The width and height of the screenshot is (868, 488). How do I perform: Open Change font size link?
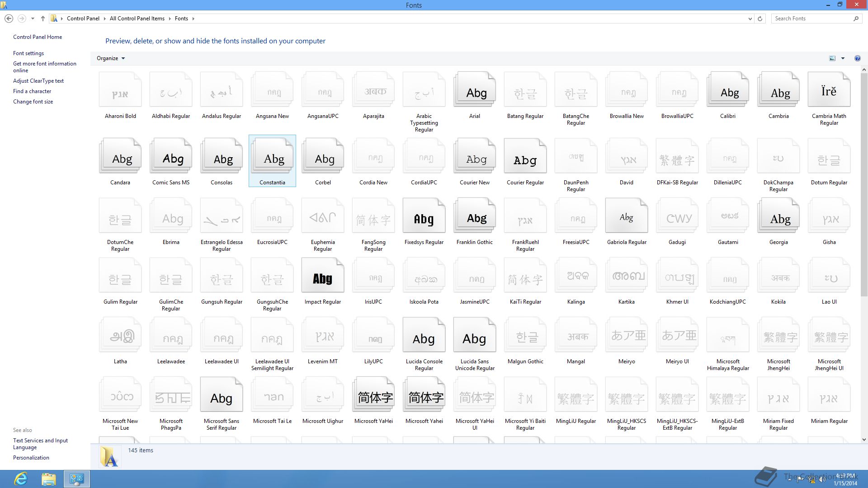(33, 102)
